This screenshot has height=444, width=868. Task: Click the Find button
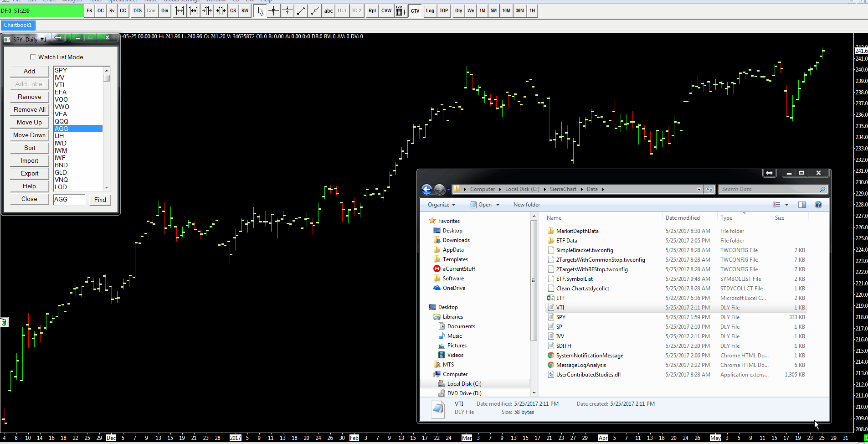coord(100,200)
